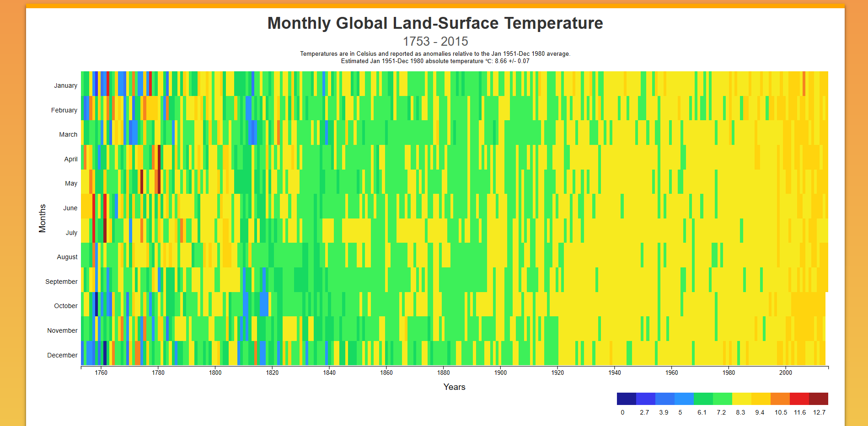Click the dark blue December heatmap cell near 1761
This screenshot has height=426, width=868.
point(105,353)
